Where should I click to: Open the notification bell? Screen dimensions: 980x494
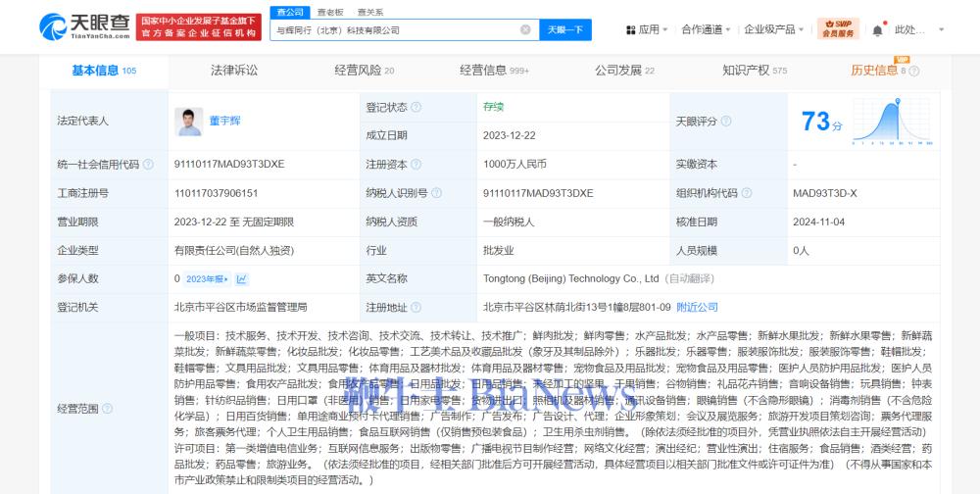(x=878, y=29)
